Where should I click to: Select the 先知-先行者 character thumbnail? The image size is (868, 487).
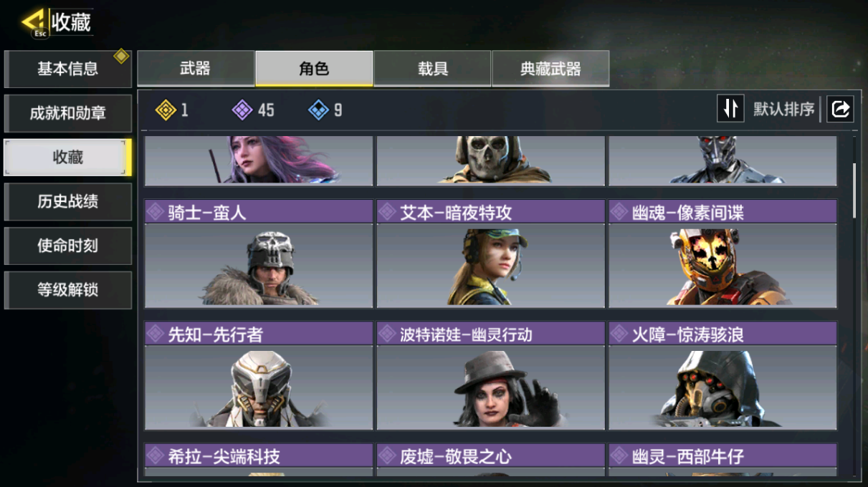point(259,387)
